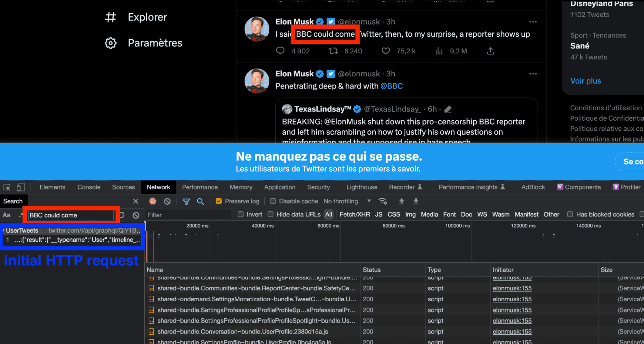
Task: Clear the network log using the clear icon
Action: [167, 201]
